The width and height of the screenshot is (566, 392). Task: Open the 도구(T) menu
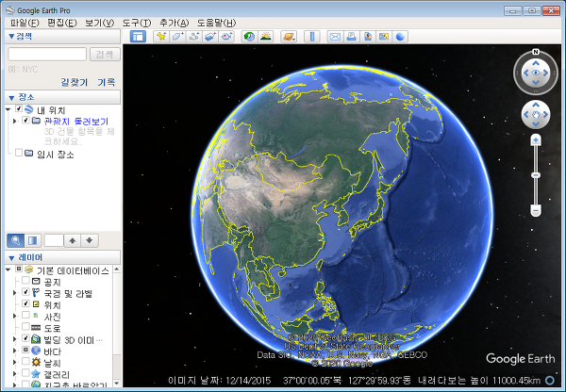[137, 23]
